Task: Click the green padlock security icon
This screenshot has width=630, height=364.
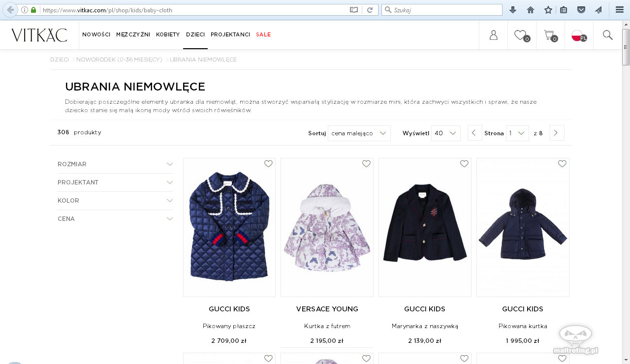Action: coord(33,10)
